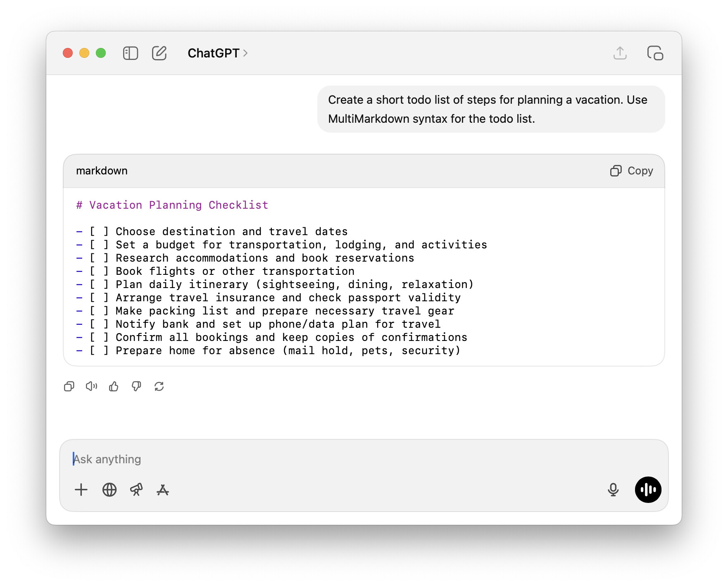
Task: Play response with read aloud speaker icon
Action: (91, 386)
